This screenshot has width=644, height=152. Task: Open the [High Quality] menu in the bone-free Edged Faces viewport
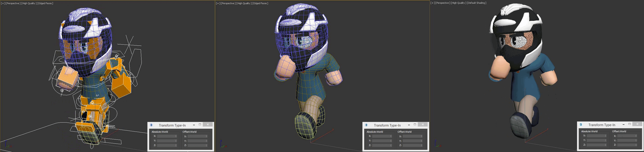coord(244,3)
